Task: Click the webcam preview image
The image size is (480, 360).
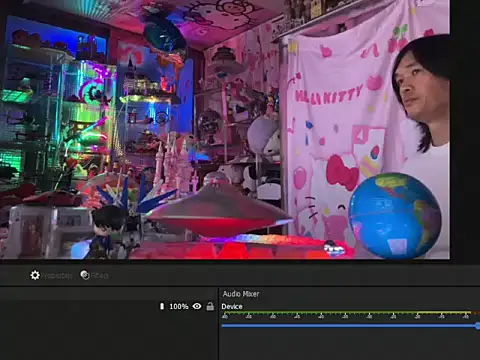Action: click(x=225, y=129)
